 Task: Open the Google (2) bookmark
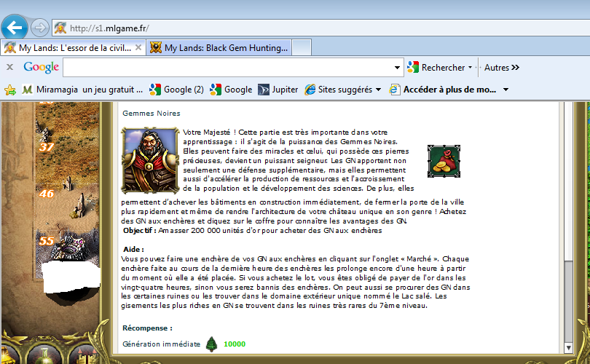pos(177,90)
